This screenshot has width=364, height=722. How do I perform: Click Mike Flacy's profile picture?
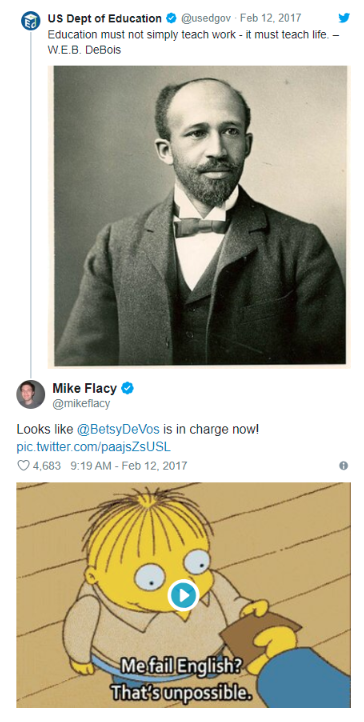[31, 394]
